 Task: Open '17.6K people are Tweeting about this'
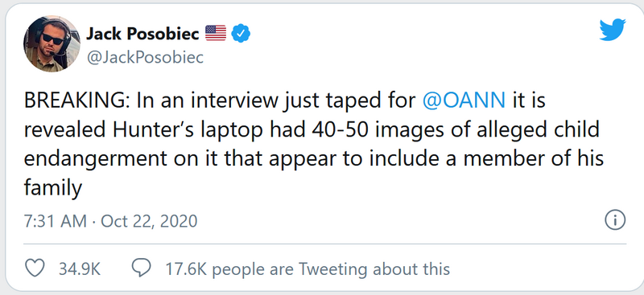click(308, 269)
